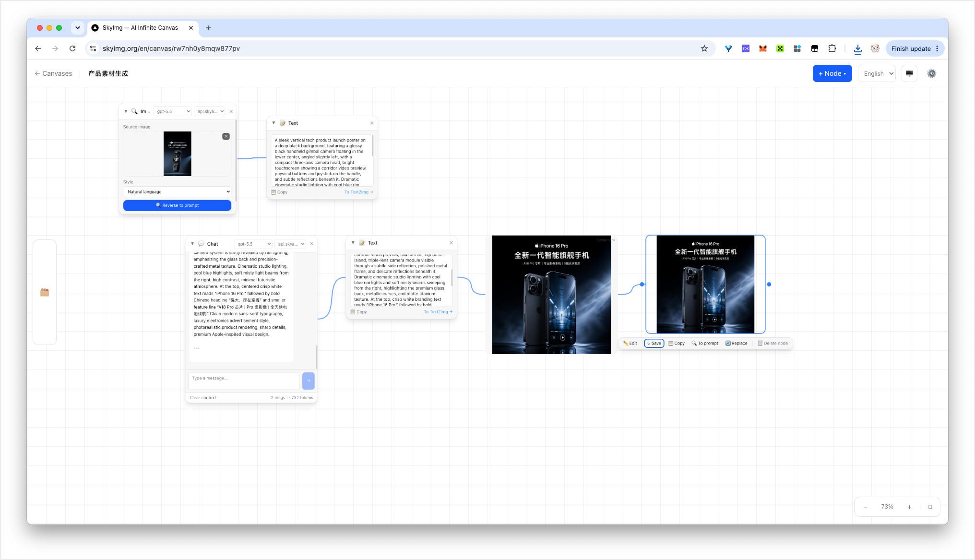Open the + Node menu
The image size is (975, 560).
[832, 73]
